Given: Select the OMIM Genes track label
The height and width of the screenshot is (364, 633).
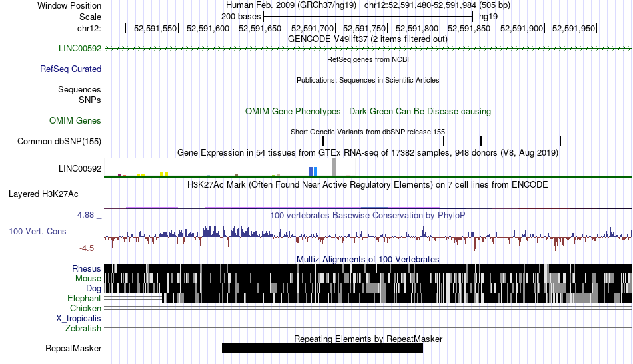Looking at the screenshot, I should click(75, 121).
